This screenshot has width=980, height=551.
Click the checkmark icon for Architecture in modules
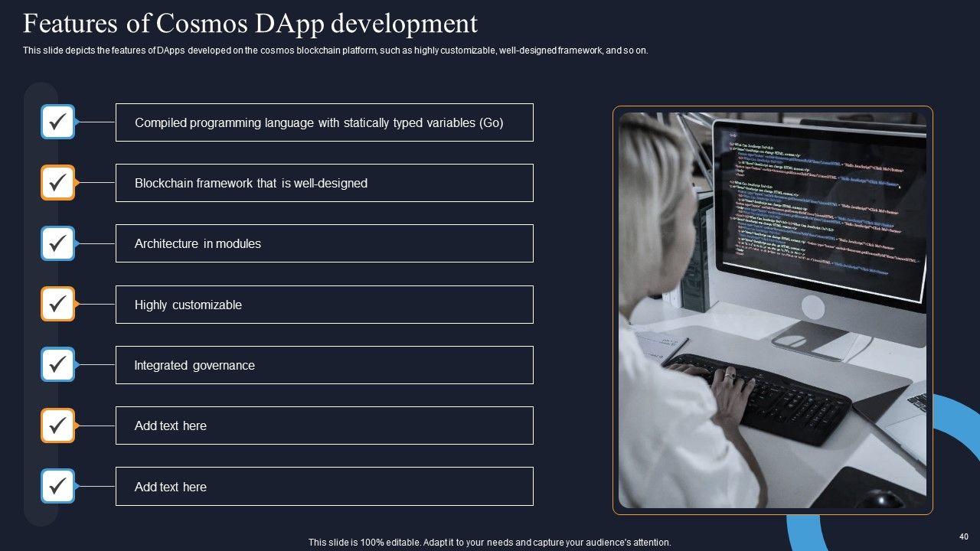[x=57, y=243]
